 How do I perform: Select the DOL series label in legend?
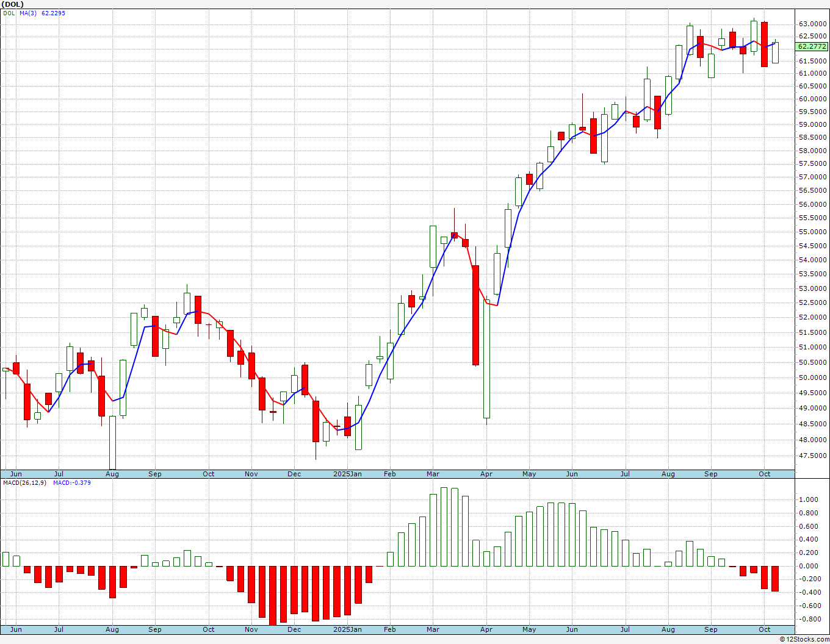(x=9, y=13)
